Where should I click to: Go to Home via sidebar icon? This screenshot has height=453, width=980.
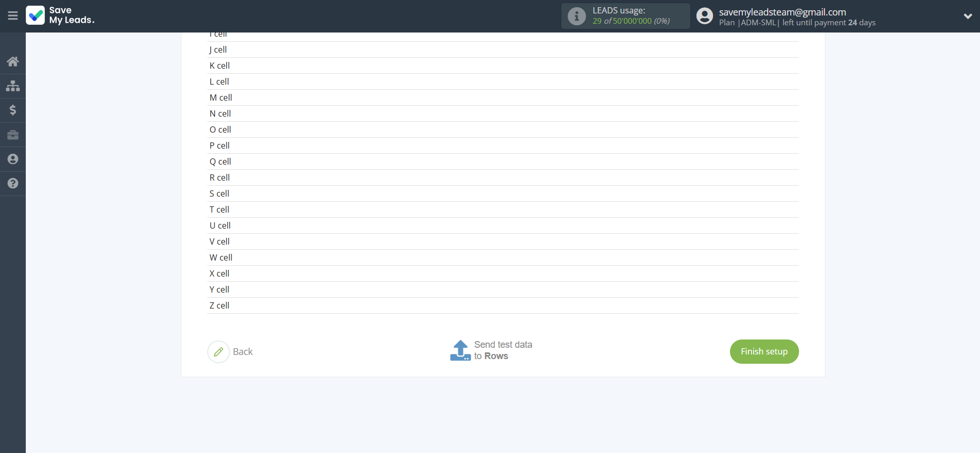coord(13,62)
